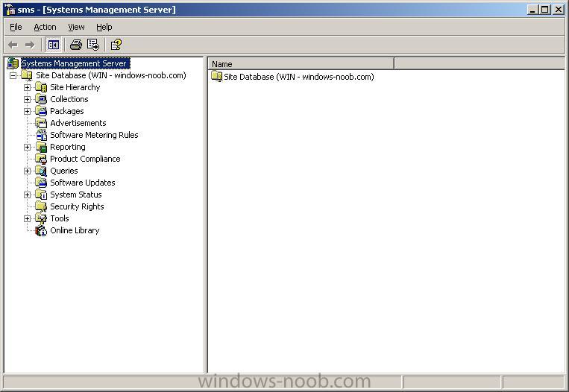The height and width of the screenshot is (392, 569).
Task: Select the Reporting label
Action: pyautogui.click(x=68, y=148)
